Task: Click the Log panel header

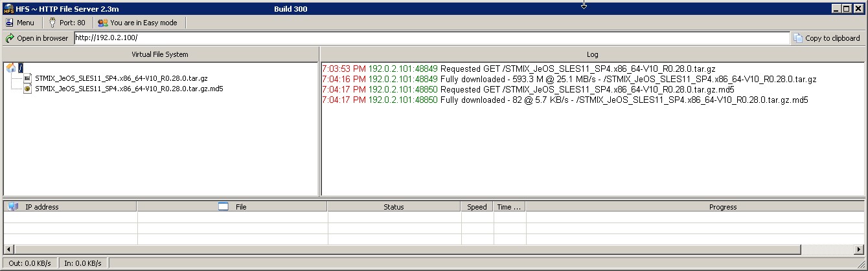Action: [593, 54]
